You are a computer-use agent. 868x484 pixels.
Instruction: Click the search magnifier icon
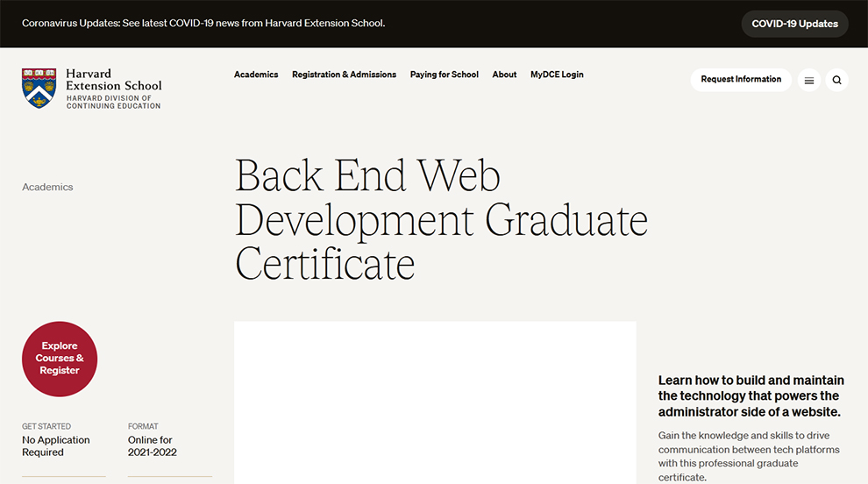[x=836, y=81]
